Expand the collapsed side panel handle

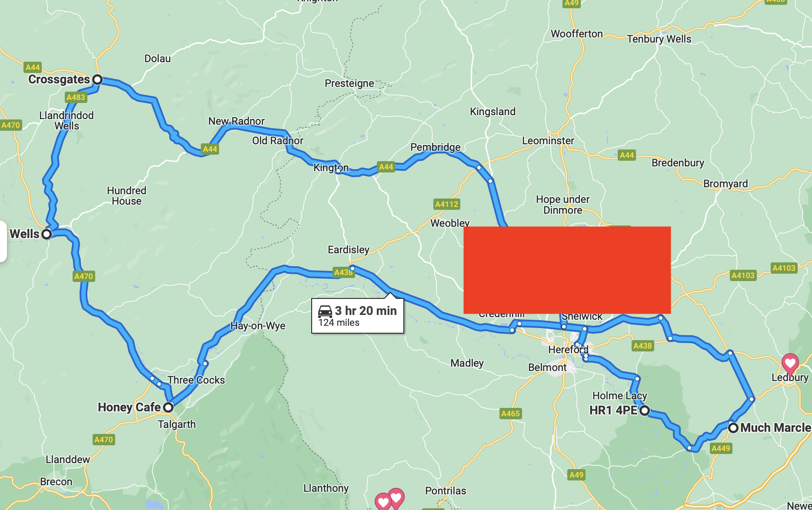click(x=3, y=242)
